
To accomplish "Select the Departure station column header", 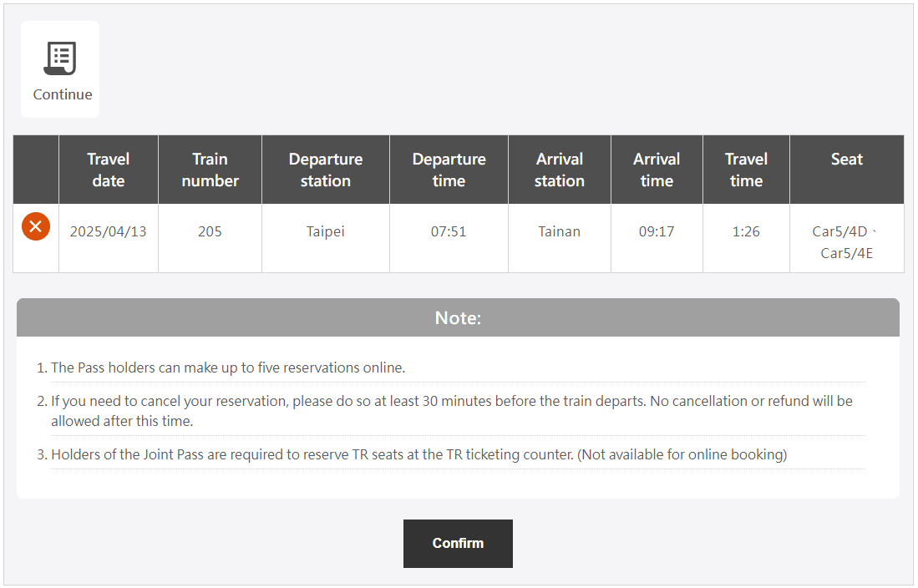I will pyautogui.click(x=326, y=170).
